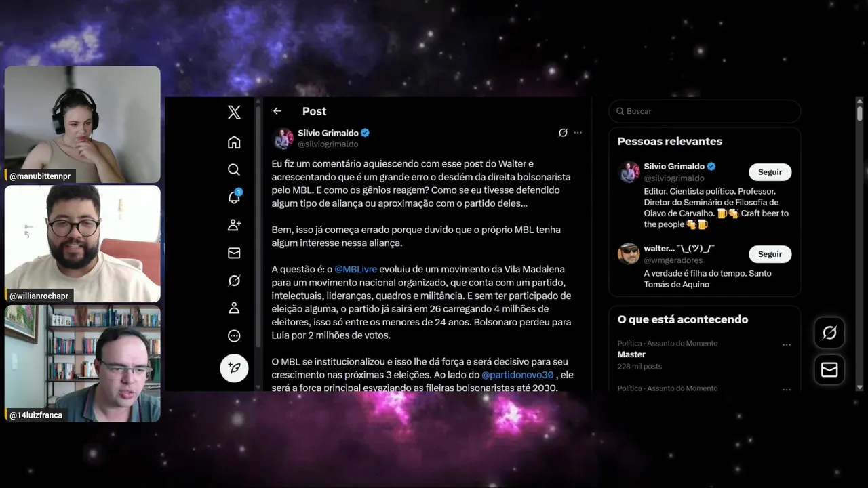The width and height of the screenshot is (868, 488).
Task: Click the O que está acontecendo heading
Action: (x=683, y=319)
